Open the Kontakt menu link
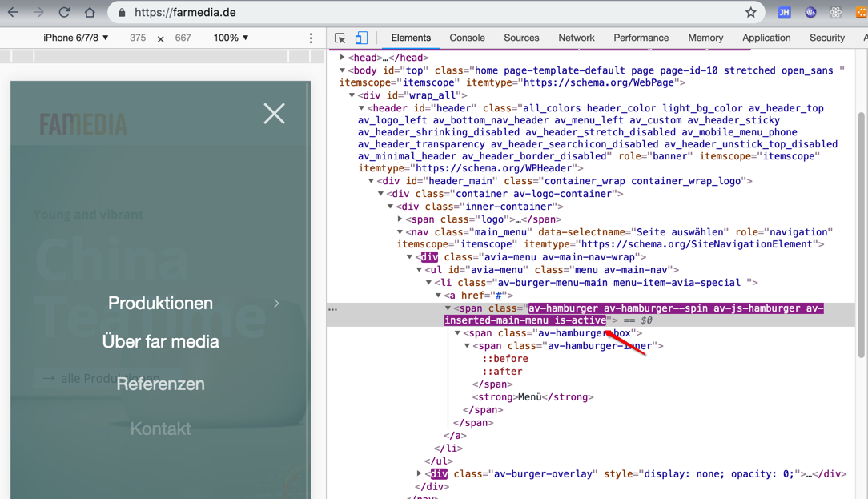The height and width of the screenshot is (499, 868). (160, 429)
